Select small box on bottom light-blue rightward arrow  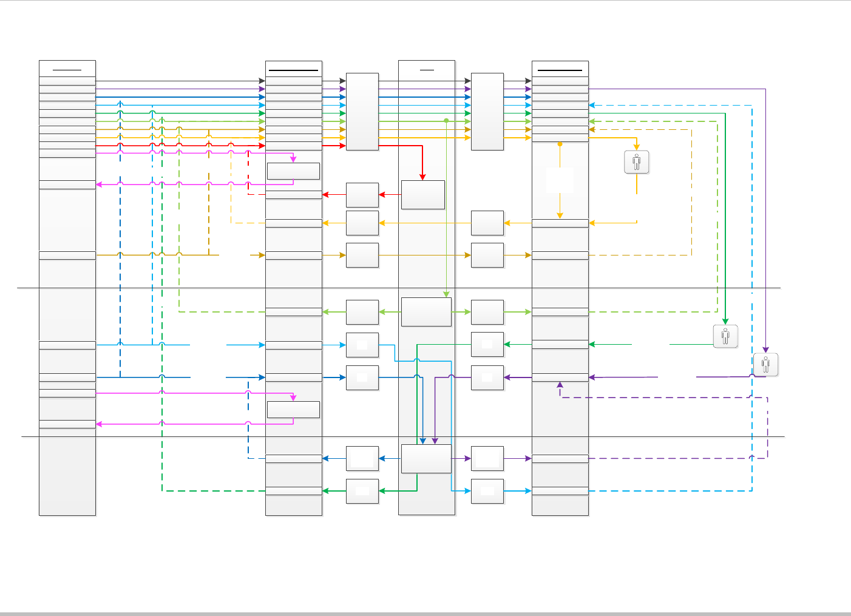487,491
